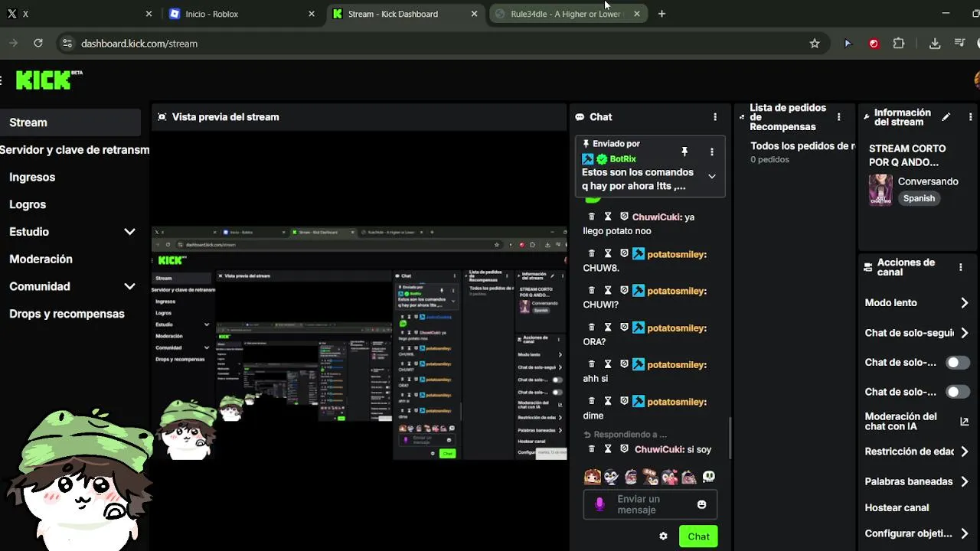Go to Logros in the sidebar

click(x=28, y=204)
